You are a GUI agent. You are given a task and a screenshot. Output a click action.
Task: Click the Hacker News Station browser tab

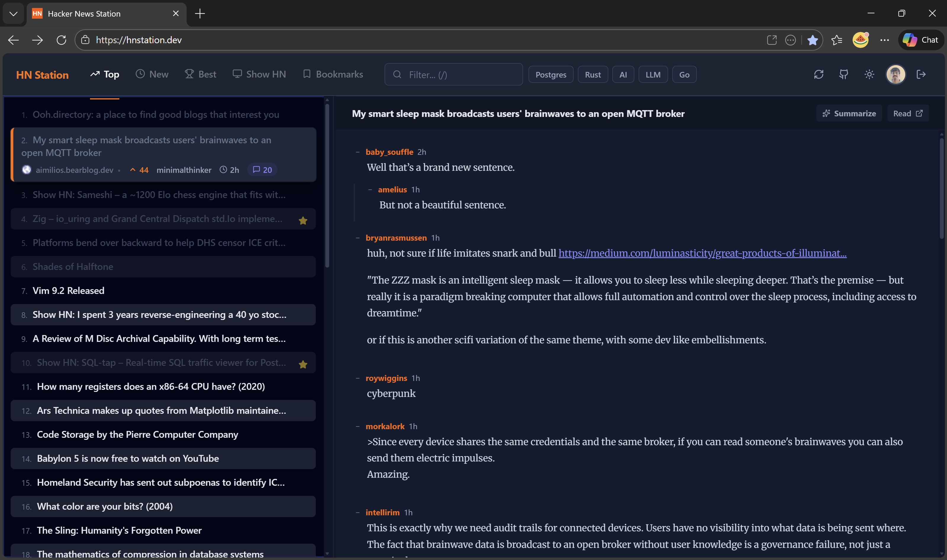[106, 14]
